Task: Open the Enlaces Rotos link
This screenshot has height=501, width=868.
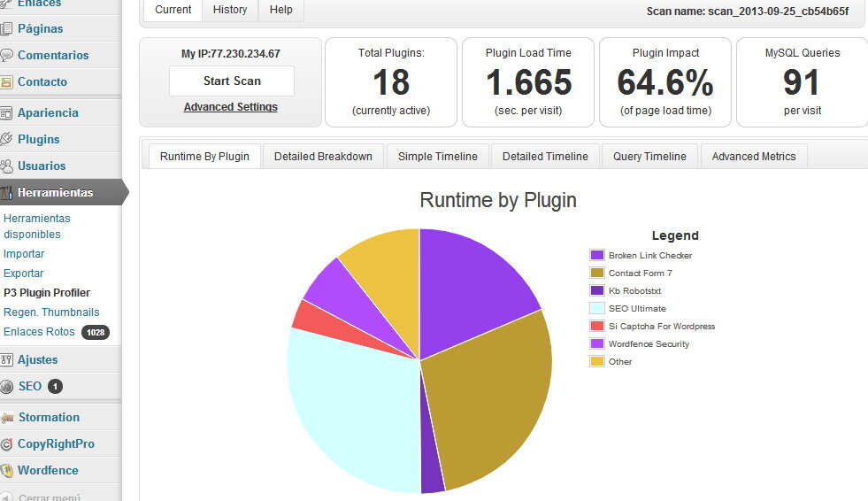Action: (39, 332)
